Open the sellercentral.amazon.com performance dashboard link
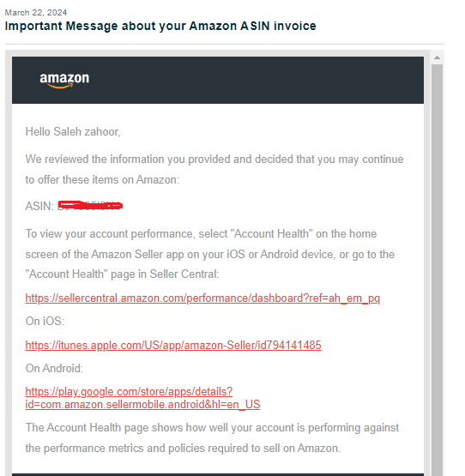Viewport: 465px width, 476px height. click(202, 298)
